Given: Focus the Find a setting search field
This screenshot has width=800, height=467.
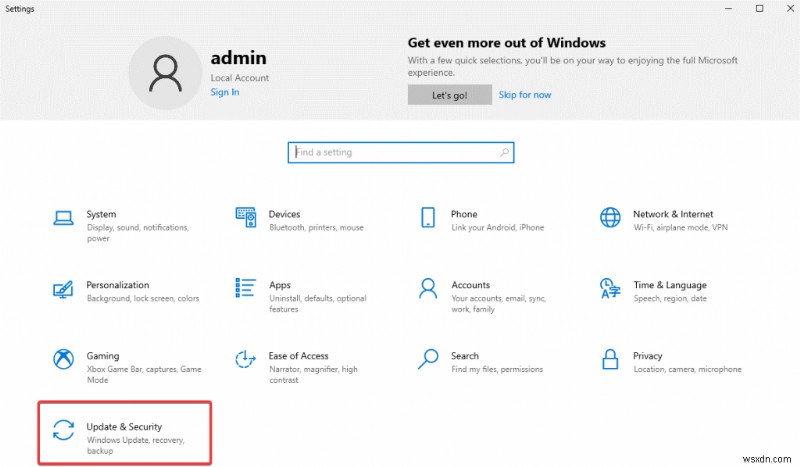Looking at the screenshot, I should (401, 153).
